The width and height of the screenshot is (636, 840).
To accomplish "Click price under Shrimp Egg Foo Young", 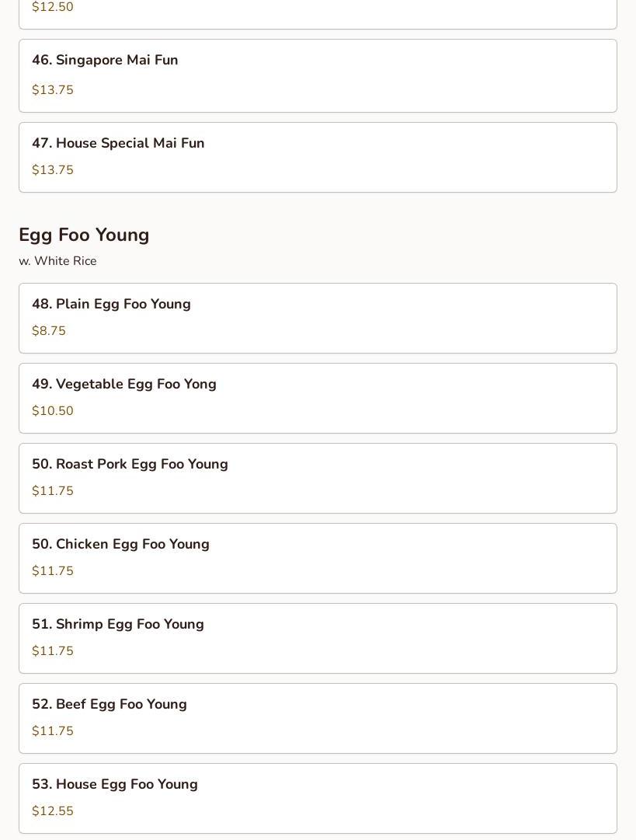I will tap(53, 651).
